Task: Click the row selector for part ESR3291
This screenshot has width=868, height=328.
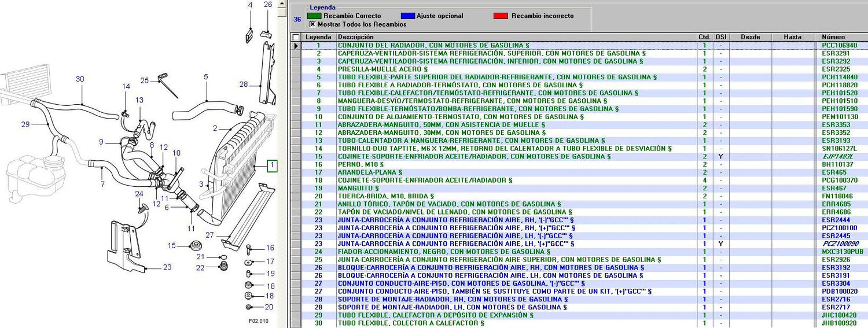Action: (x=296, y=53)
